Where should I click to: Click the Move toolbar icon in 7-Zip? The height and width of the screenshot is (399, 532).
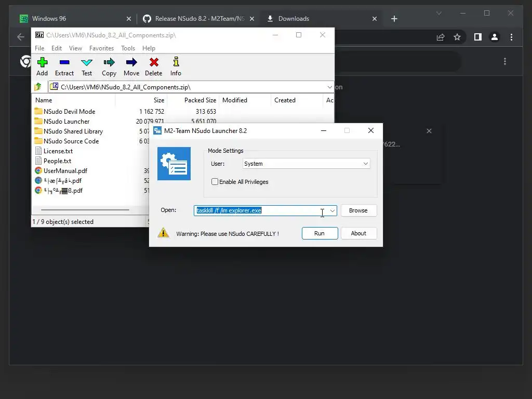click(x=131, y=62)
